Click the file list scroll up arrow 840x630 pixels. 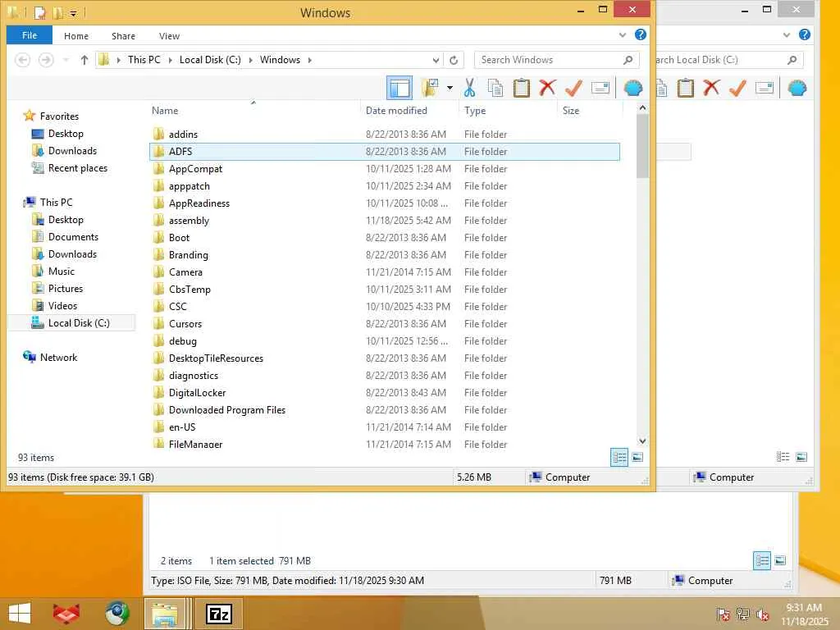point(642,108)
